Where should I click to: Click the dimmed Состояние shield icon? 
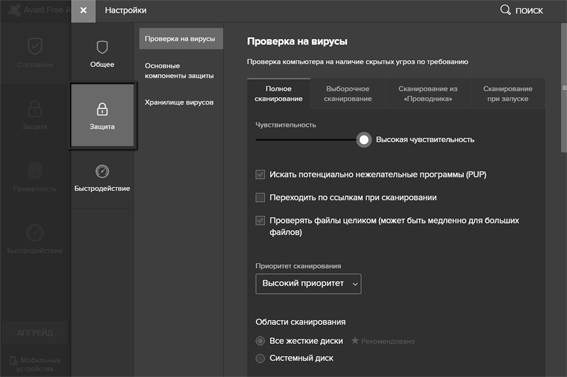point(35,46)
